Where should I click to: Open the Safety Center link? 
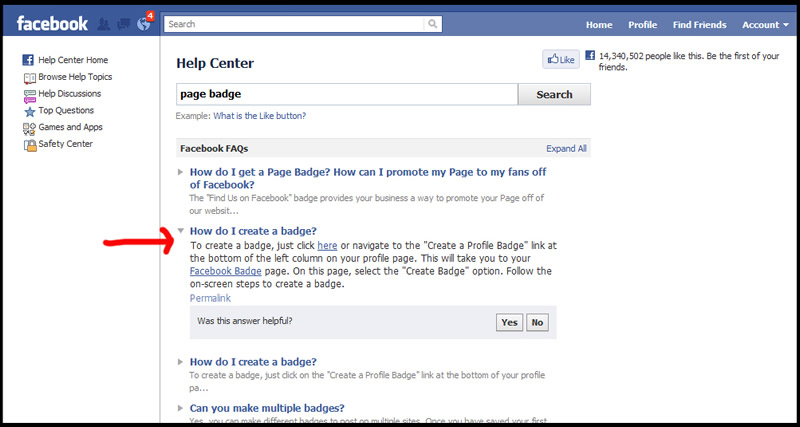[65, 144]
